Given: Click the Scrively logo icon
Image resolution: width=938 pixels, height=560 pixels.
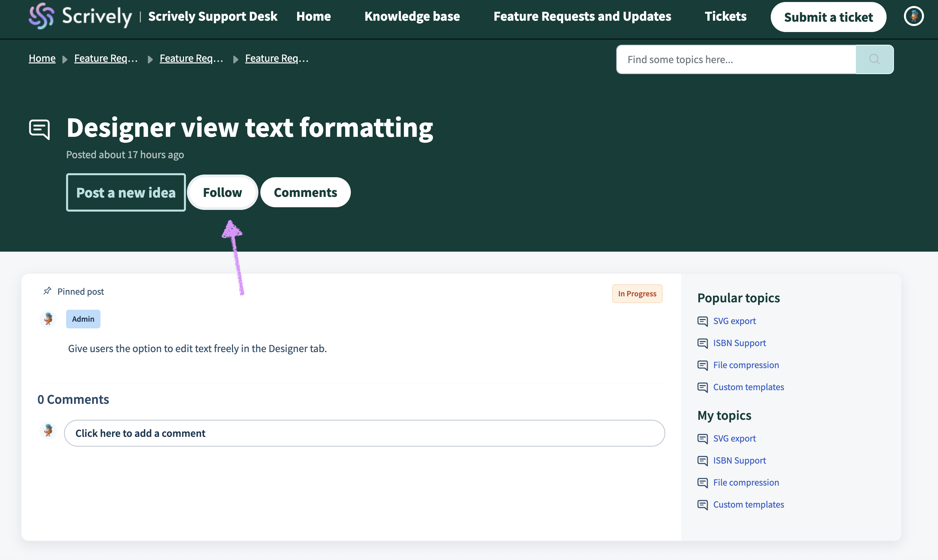Looking at the screenshot, I should [41, 16].
